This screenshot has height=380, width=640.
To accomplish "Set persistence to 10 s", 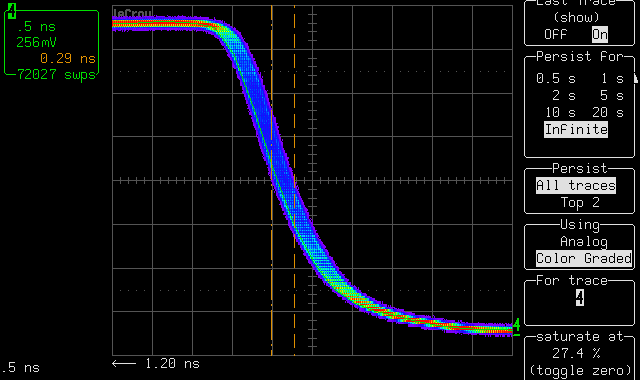I will pos(560,112).
